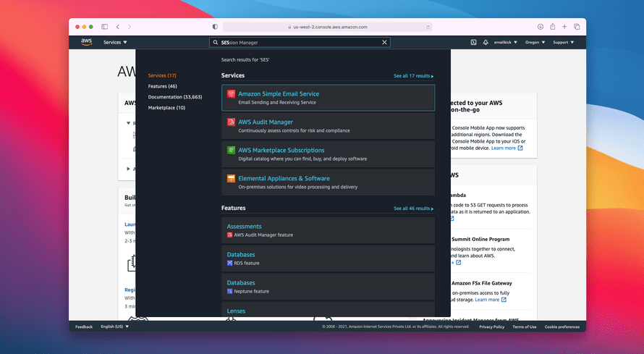Open the Assessments feature result
The image size is (644, 354).
(244, 227)
